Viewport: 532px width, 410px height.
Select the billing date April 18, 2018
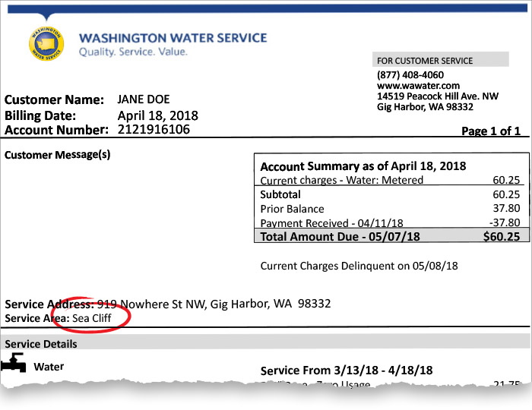pos(157,115)
